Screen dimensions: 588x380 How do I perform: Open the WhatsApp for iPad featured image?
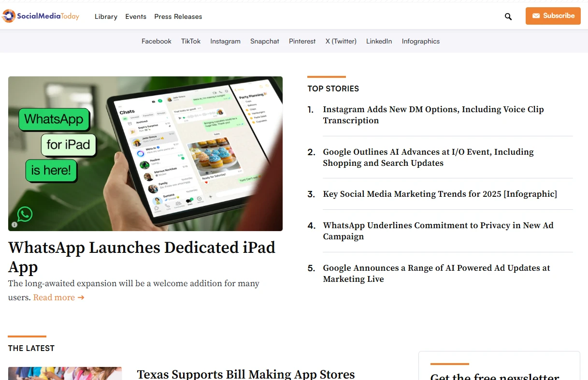click(x=145, y=153)
